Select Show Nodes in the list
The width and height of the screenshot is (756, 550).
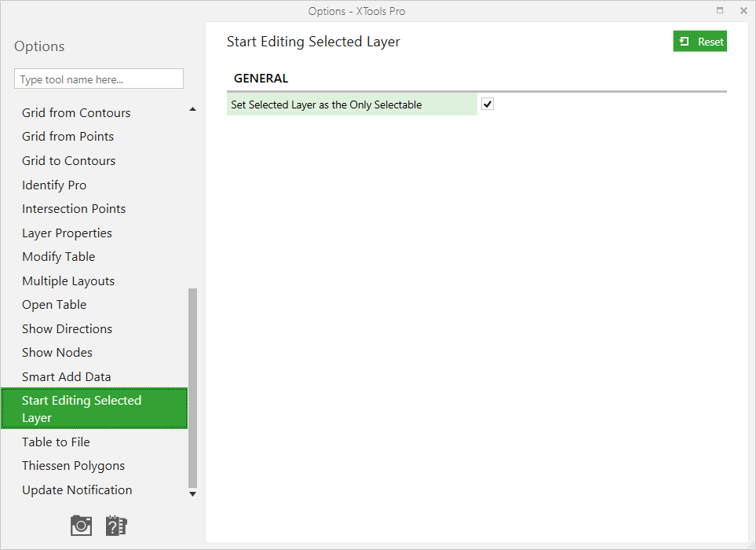click(57, 353)
